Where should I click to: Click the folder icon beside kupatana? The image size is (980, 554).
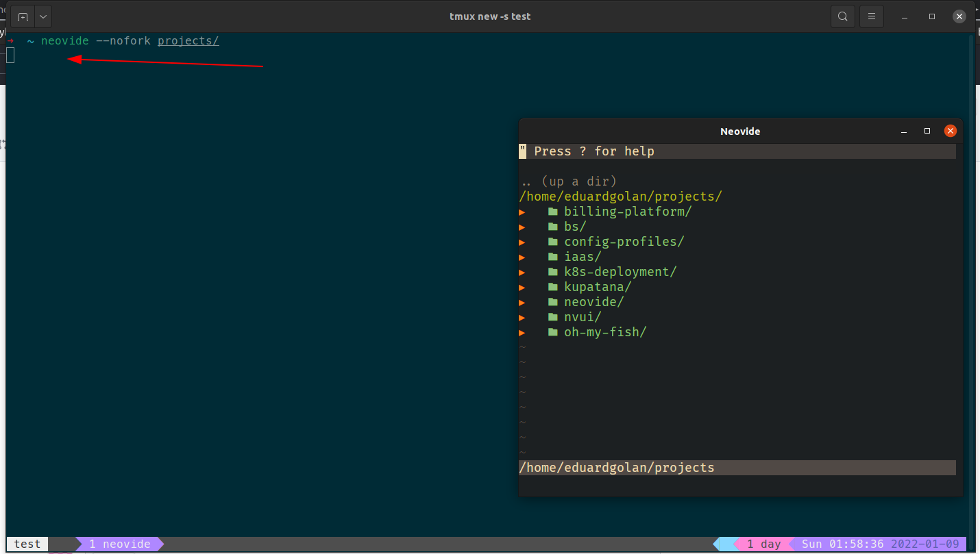pyautogui.click(x=552, y=286)
